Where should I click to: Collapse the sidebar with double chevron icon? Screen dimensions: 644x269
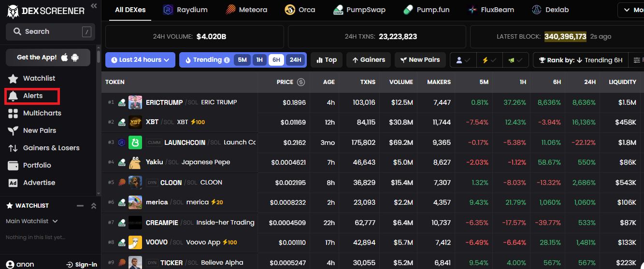pos(94,6)
